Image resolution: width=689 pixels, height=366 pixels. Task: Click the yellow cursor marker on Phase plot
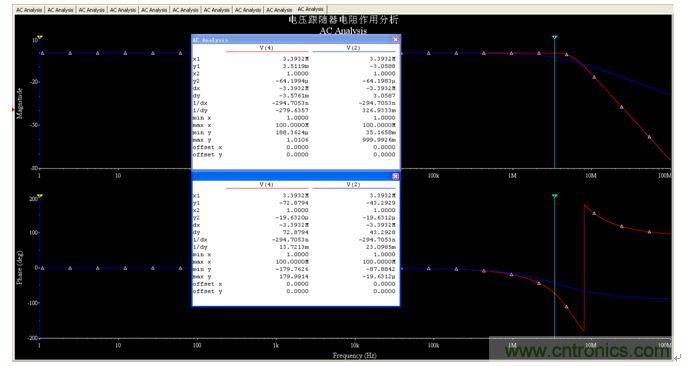40,196
